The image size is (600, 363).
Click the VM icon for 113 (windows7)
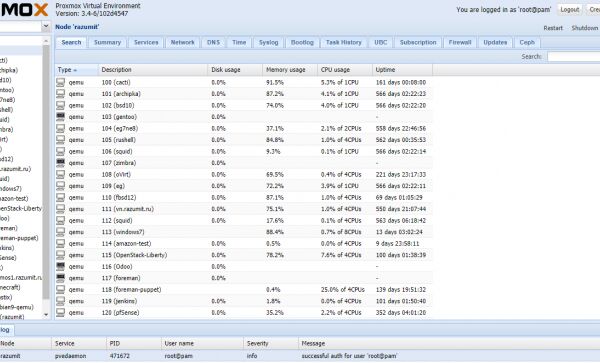coord(60,232)
